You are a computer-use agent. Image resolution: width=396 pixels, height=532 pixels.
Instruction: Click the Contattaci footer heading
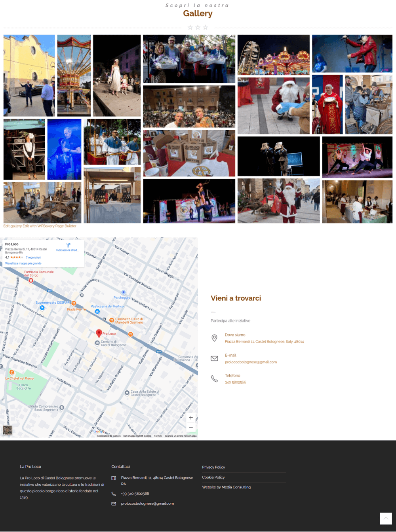click(x=120, y=467)
